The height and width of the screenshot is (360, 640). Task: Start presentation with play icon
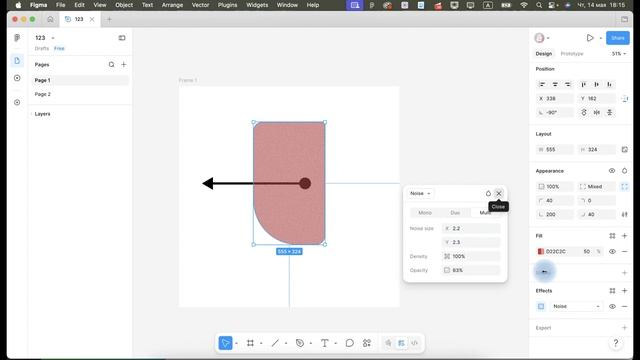coord(590,38)
